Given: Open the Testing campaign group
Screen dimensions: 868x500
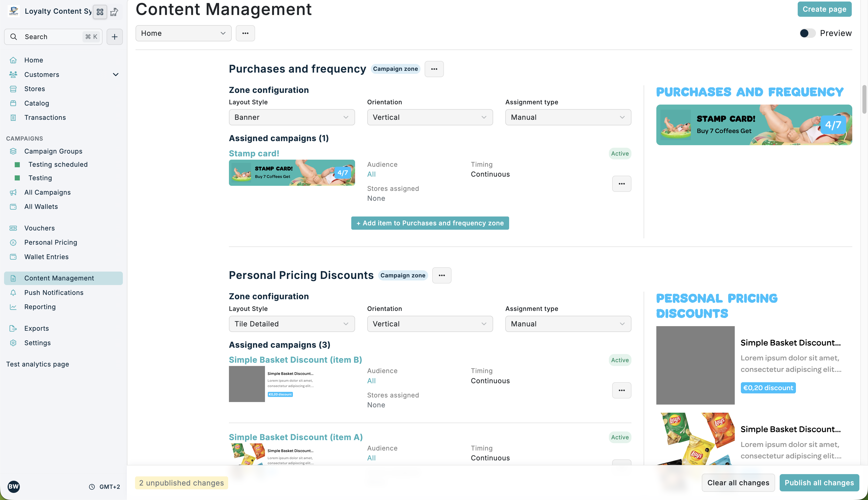Looking at the screenshot, I should pyautogui.click(x=40, y=178).
